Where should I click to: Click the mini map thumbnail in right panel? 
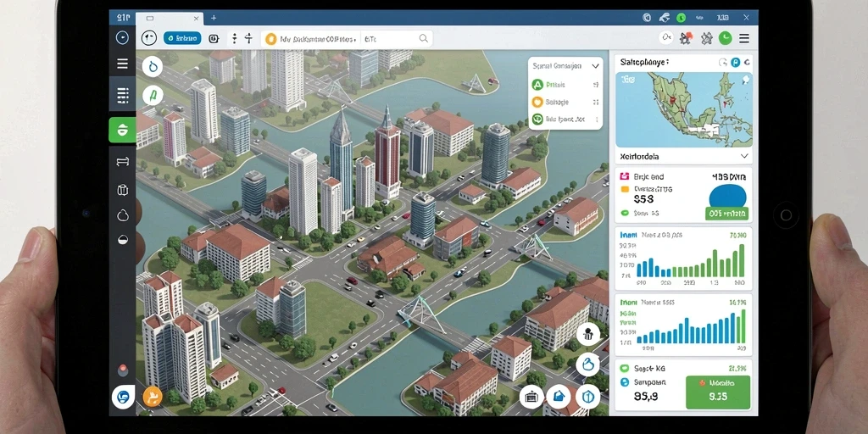point(684,109)
